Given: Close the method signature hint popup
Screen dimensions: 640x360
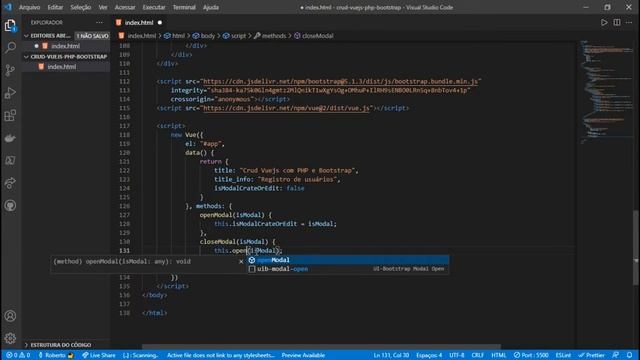Looking at the screenshot, I should [241, 261].
